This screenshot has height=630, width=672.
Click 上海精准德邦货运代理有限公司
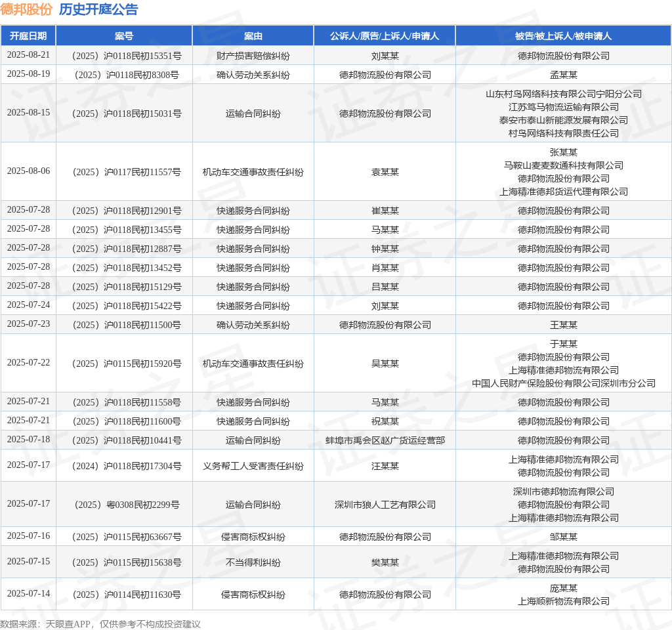(564, 192)
